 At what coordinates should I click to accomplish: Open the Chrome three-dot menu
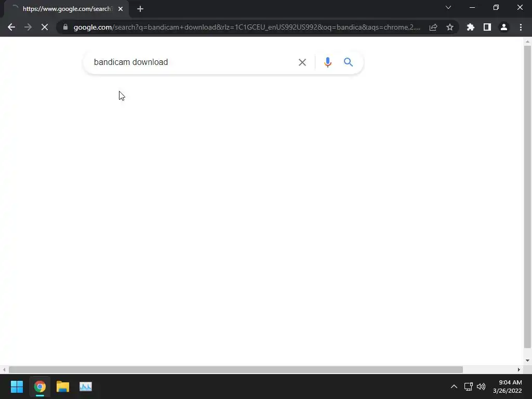coord(521,27)
